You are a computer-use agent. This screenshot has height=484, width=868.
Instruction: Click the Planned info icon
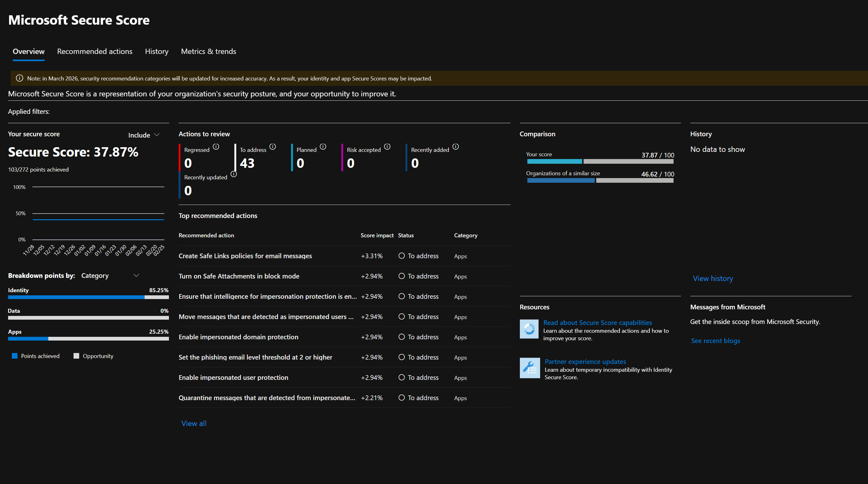click(x=323, y=147)
